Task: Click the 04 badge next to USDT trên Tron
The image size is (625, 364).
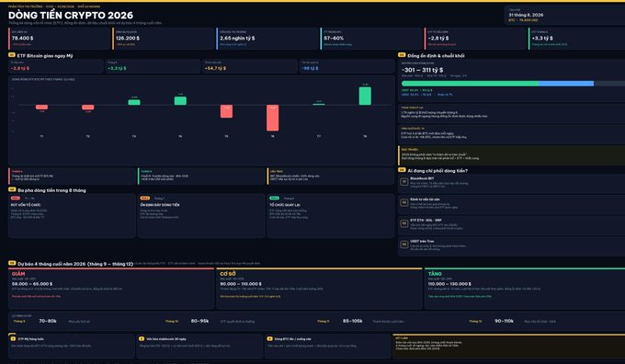Action: point(403,244)
